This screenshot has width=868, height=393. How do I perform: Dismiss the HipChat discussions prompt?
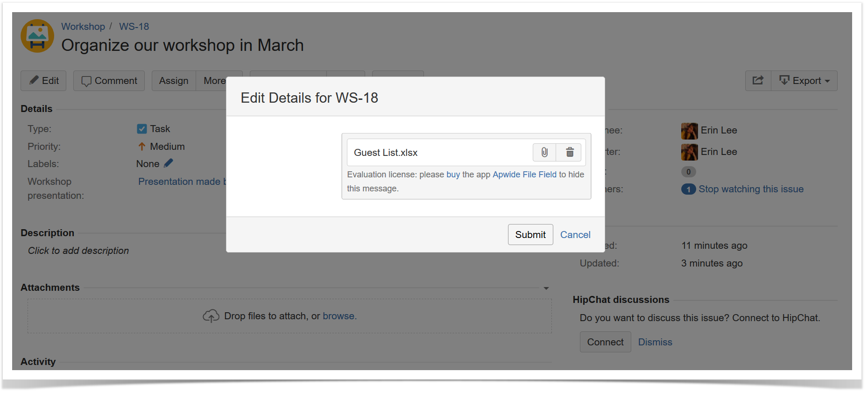click(x=655, y=342)
